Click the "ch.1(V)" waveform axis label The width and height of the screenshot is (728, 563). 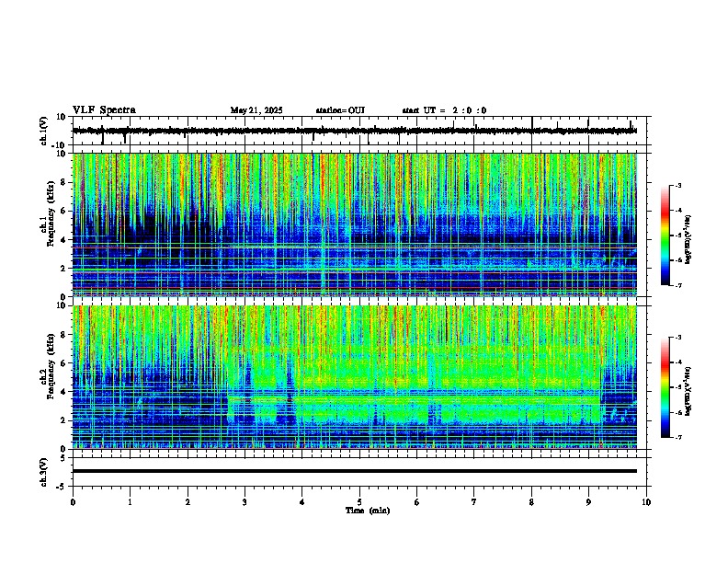point(44,131)
